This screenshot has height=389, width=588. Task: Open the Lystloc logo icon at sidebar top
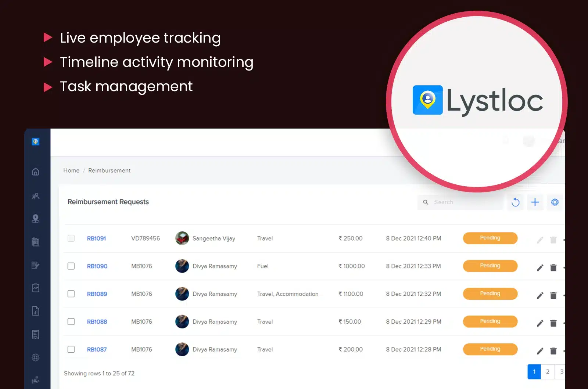point(35,141)
